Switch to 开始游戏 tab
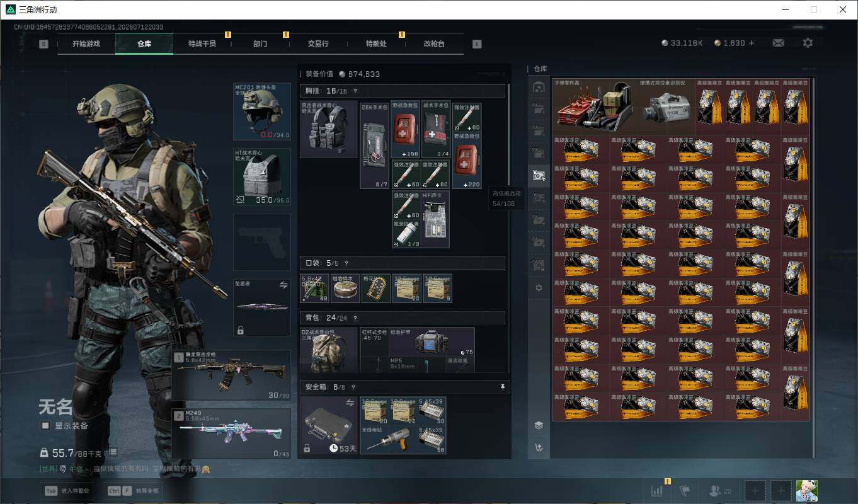Image resolution: width=858 pixels, height=504 pixels. tap(86, 44)
